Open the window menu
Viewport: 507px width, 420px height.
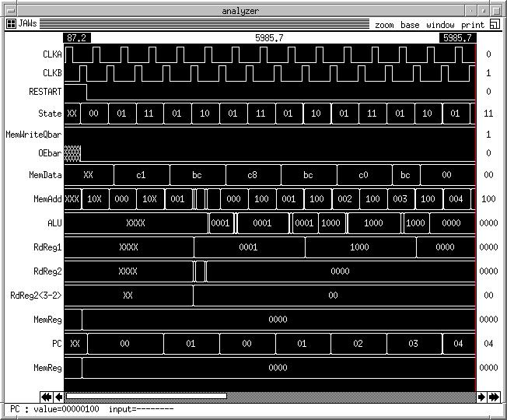[x=440, y=25]
